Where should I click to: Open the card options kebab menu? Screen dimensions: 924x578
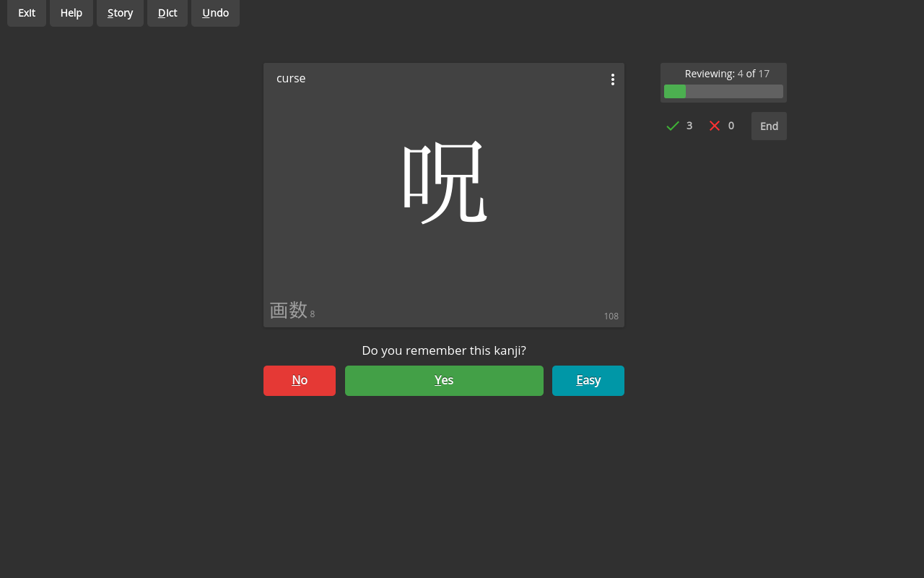pyautogui.click(x=612, y=79)
